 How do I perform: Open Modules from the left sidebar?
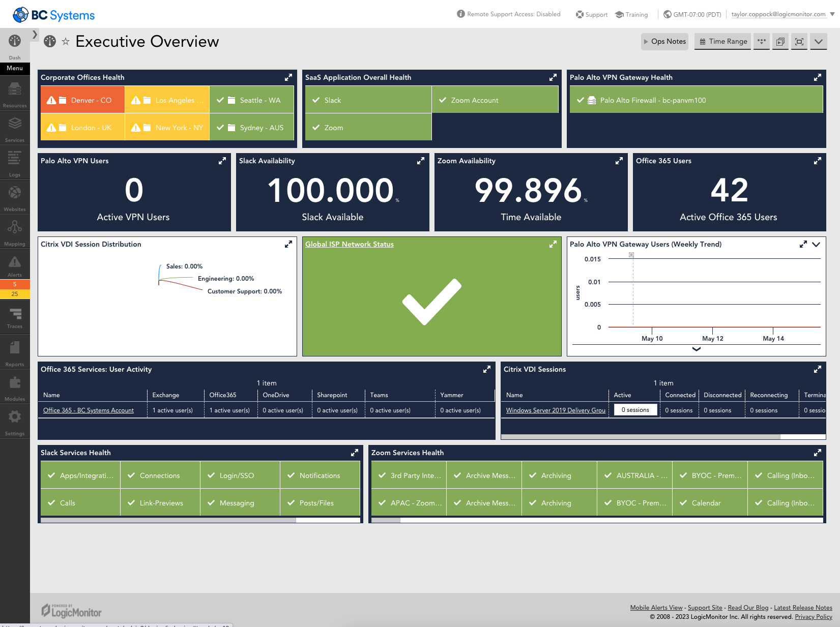click(15, 387)
